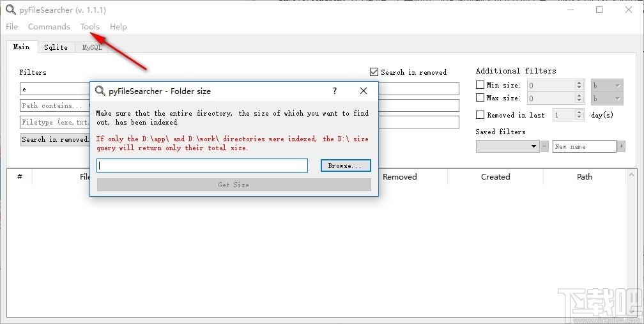
Task: Click the results list scroll up arrow
Action: click(631, 175)
